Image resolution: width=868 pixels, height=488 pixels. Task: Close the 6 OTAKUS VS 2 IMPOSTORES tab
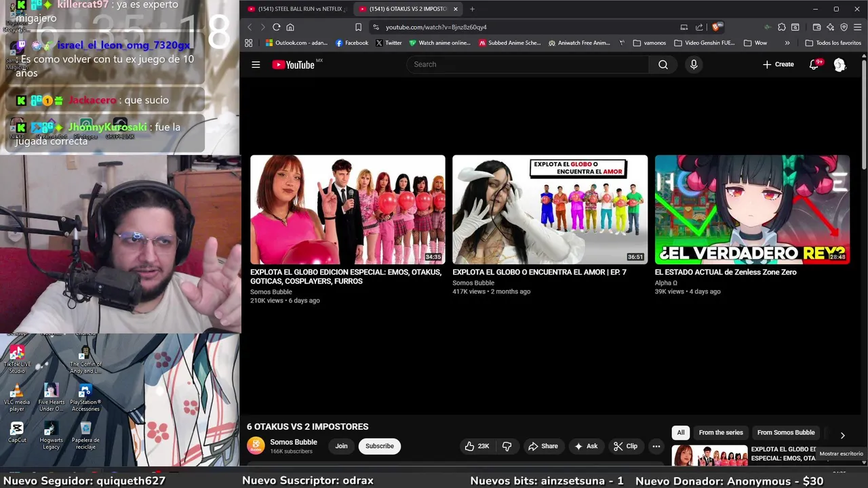tap(456, 9)
